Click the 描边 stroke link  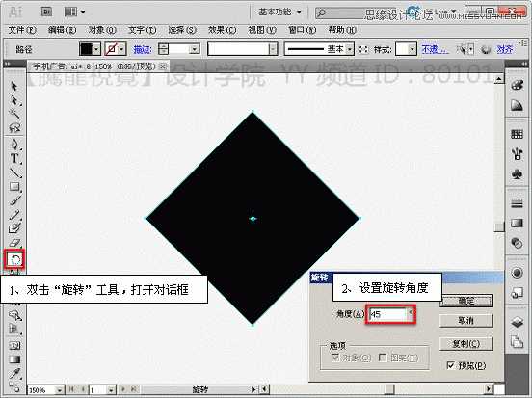143,49
